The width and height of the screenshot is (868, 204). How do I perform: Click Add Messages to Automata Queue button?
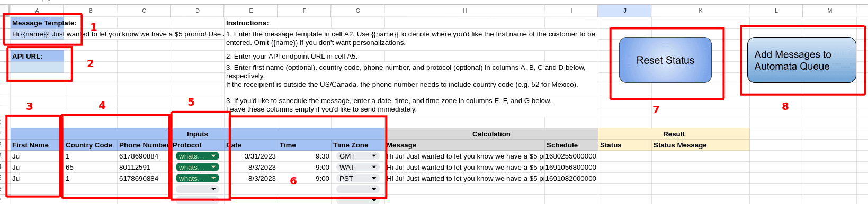801,60
